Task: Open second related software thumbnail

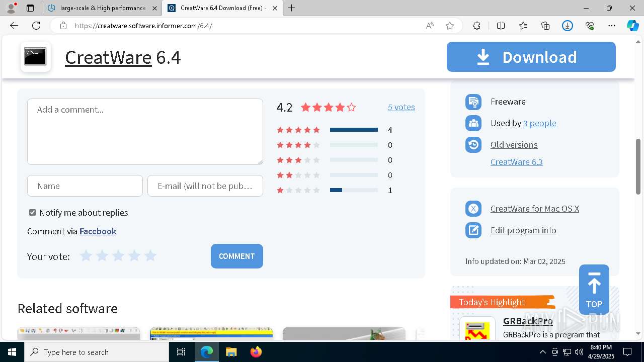Action: 211,334
